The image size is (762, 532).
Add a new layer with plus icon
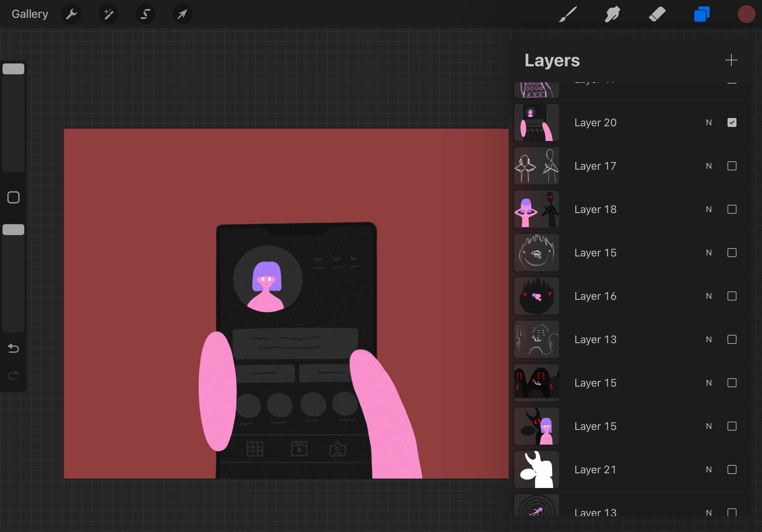pos(731,60)
